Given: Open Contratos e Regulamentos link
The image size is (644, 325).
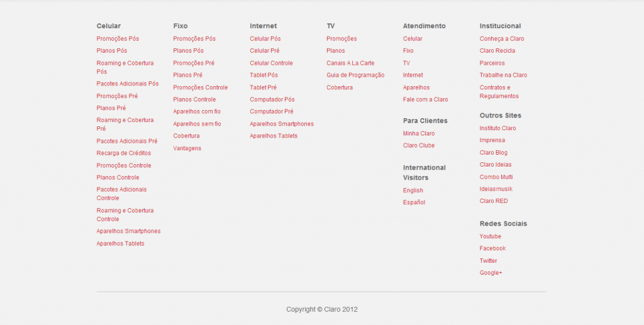Looking at the screenshot, I should point(499,92).
